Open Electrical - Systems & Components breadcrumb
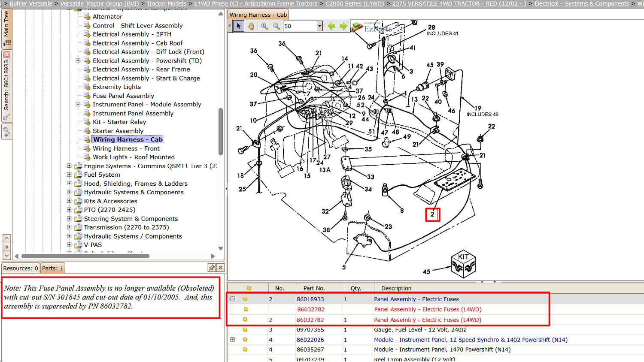This screenshot has width=644, height=362. pos(582,3)
